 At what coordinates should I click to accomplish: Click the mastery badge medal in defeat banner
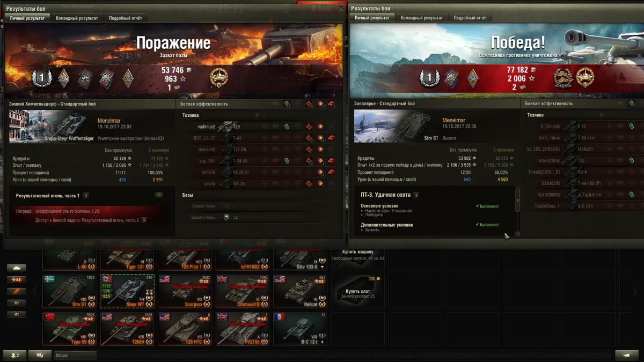pos(218,77)
